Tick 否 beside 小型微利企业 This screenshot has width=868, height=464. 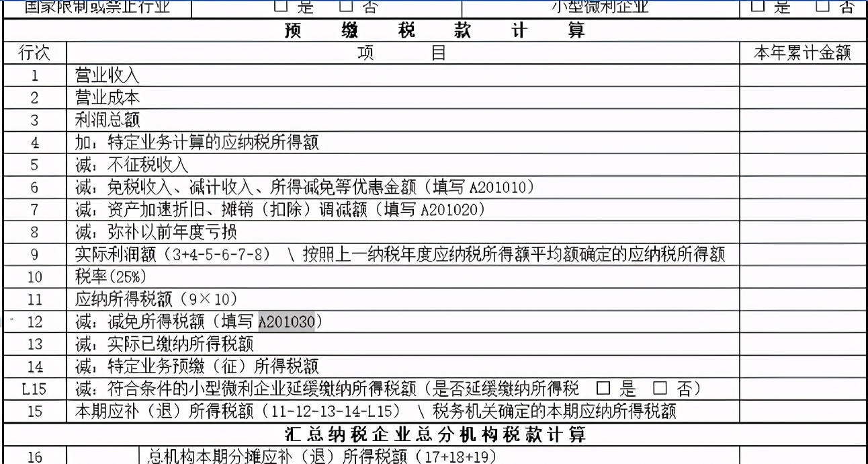tap(822, 7)
